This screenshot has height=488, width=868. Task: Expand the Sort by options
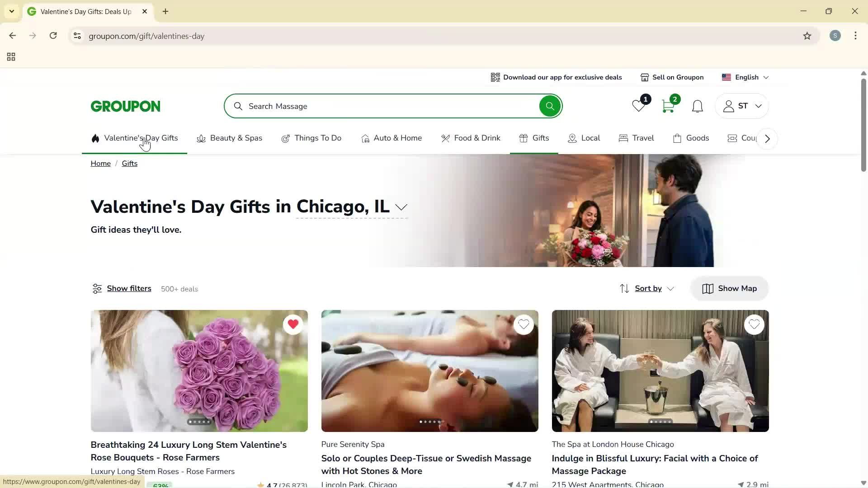(647, 288)
